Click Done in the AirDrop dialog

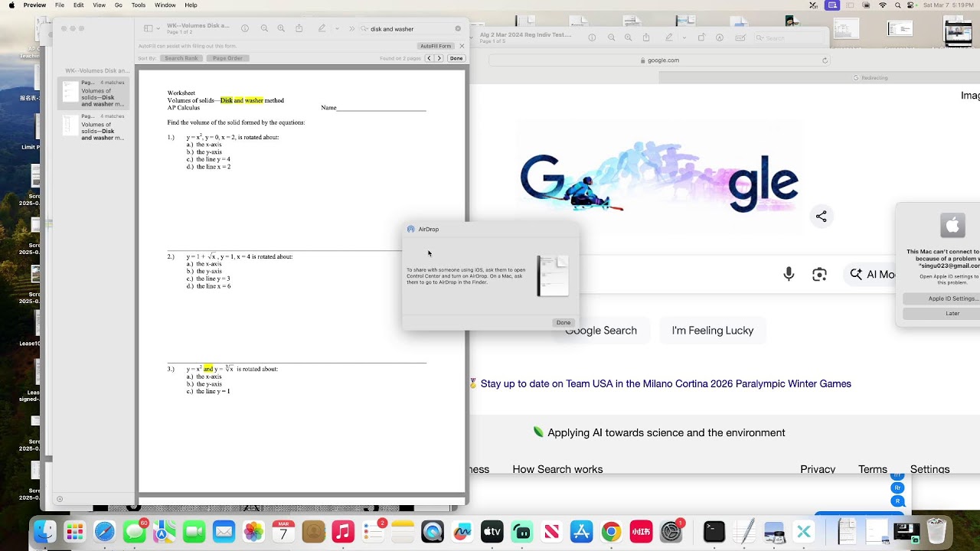coord(563,323)
